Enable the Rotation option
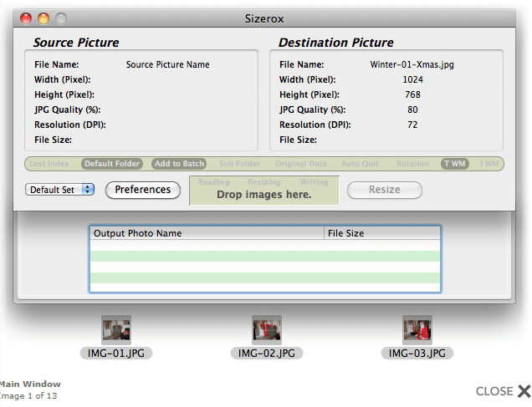Viewport: 532px width, 407px height. (x=412, y=164)
